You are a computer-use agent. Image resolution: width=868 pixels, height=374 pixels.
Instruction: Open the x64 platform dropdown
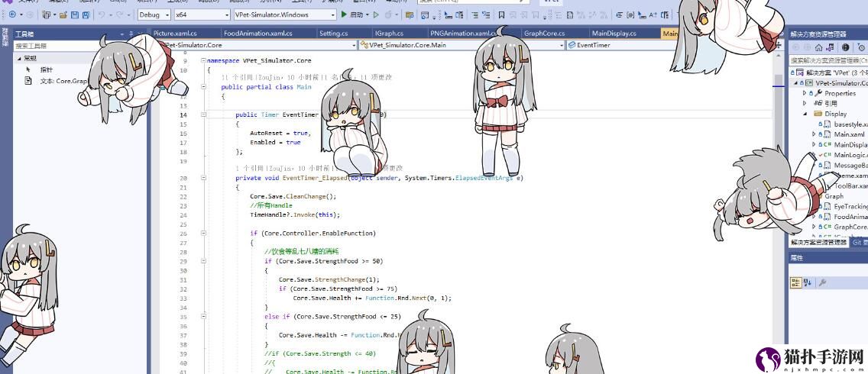click(x=202, y=15)
